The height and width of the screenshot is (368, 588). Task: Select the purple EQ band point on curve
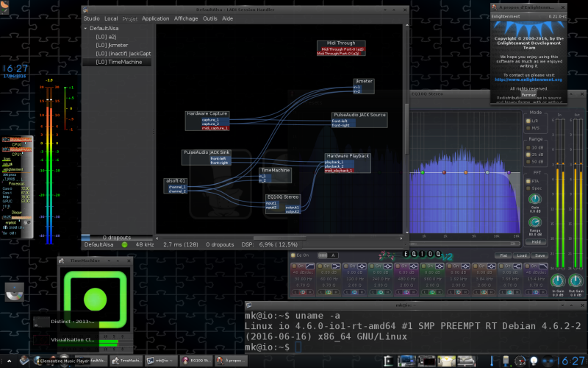tap(508, 173)
